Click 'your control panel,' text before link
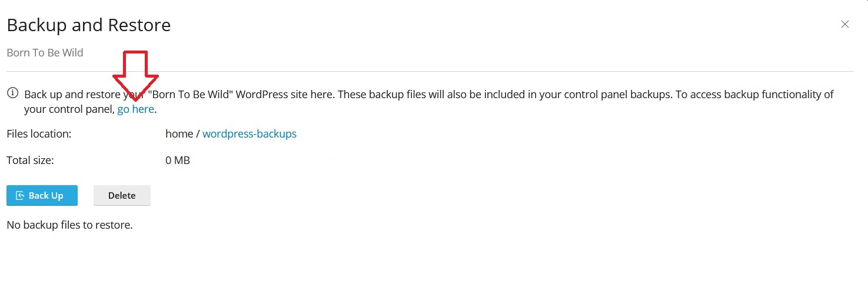The width and height of the screenshot is (868, 291). tap(69, 109)
